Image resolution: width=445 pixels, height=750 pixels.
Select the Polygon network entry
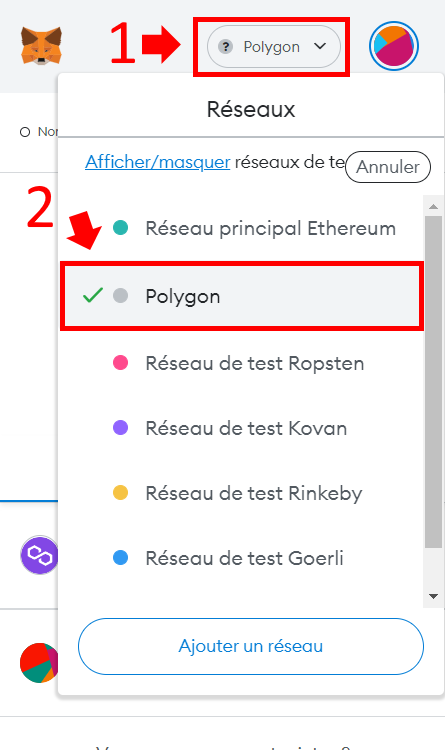(x=242, y=296)
